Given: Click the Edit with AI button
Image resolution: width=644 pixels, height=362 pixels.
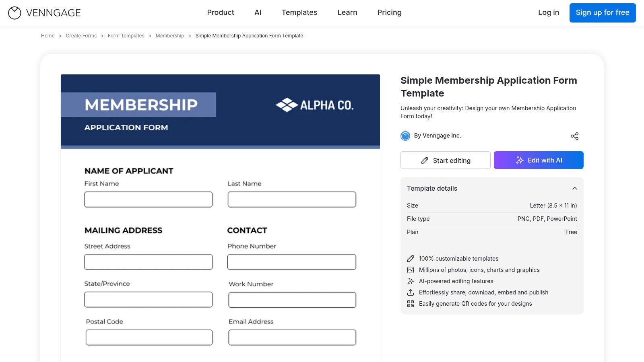Looking at the screenshot, I should pyautogui.click(x=539, y=160).
